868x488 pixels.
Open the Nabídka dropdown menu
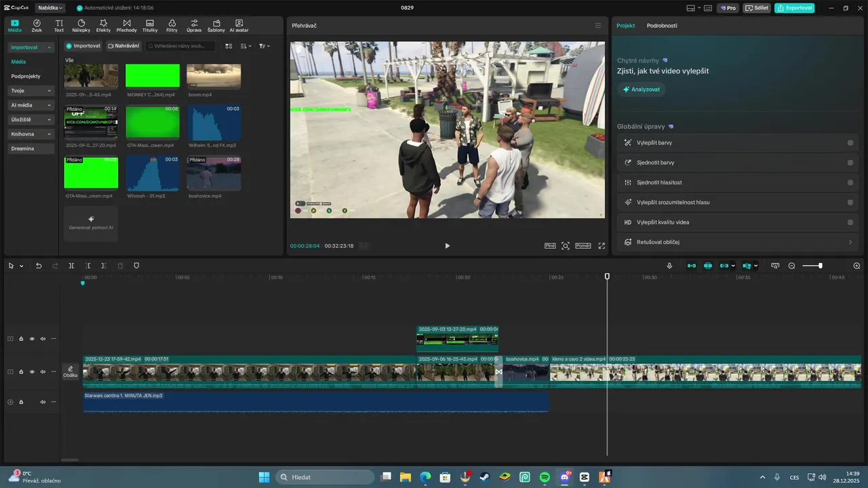coord(50,8)
